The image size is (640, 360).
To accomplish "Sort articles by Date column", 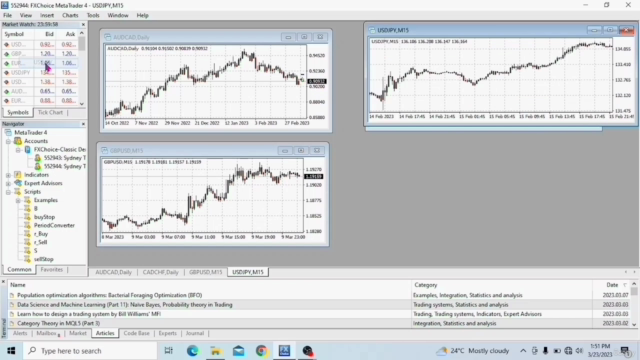I will [612, 285].
